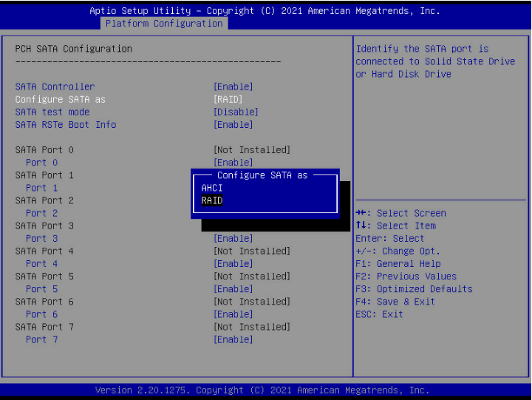Image resolution: width=532 pixels, height=400 pixels.
Task: Toggle the SATA RSTe Boot Info Enable value
Action: 233,124
